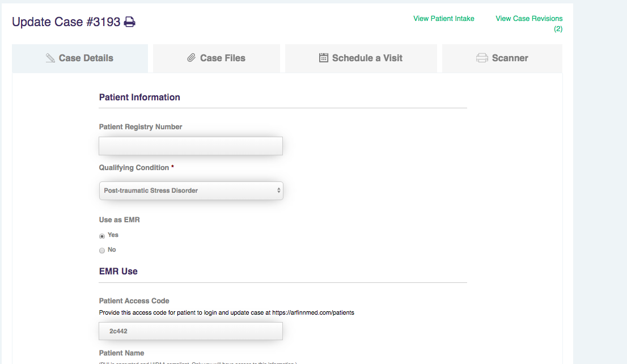The width and height of the screenshot is (627, 364).
Task: Click the pencil icon on Case Details
Action: coord(50,58)
